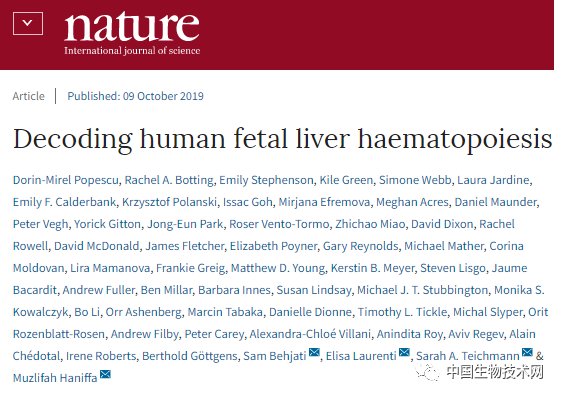Screen dimensions: 561x397
Task: Select author Michael J. T. Stubbington
Action: coord(423,290)
